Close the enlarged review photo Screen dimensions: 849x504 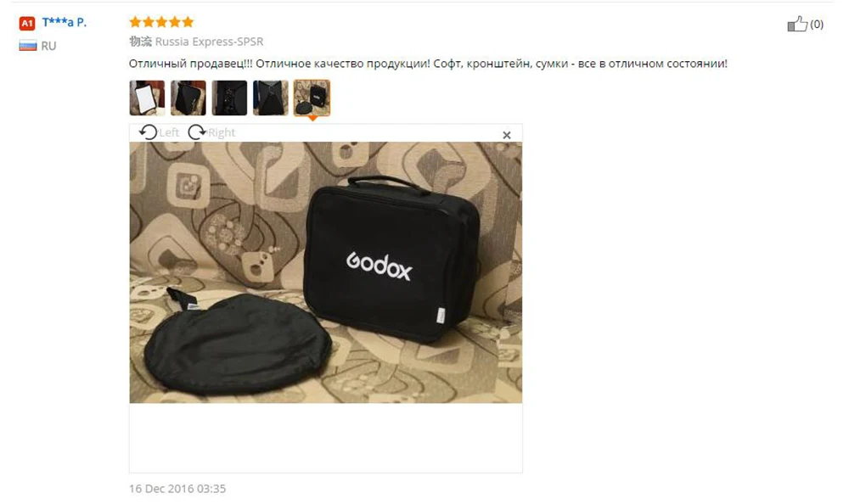507,135
